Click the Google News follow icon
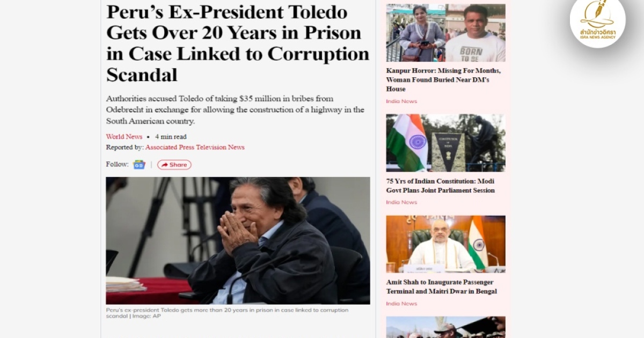 (139, 165)
